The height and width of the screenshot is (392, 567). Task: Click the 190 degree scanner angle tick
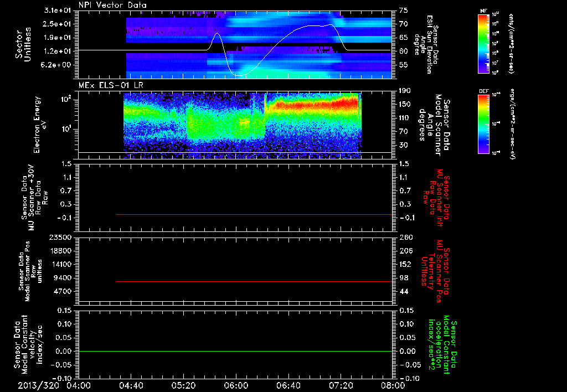pyautogui.click(x=405, y=91)
